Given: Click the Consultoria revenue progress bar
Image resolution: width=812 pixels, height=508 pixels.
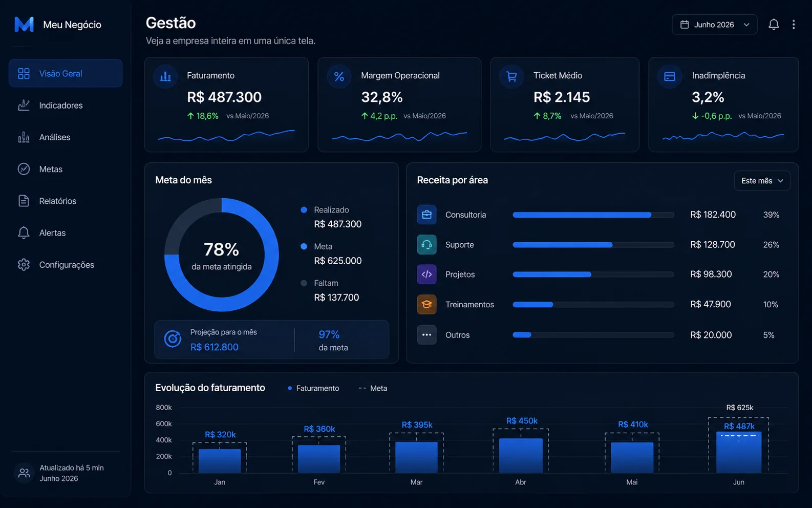Looking at the screenshot, I should coord(593,215).
